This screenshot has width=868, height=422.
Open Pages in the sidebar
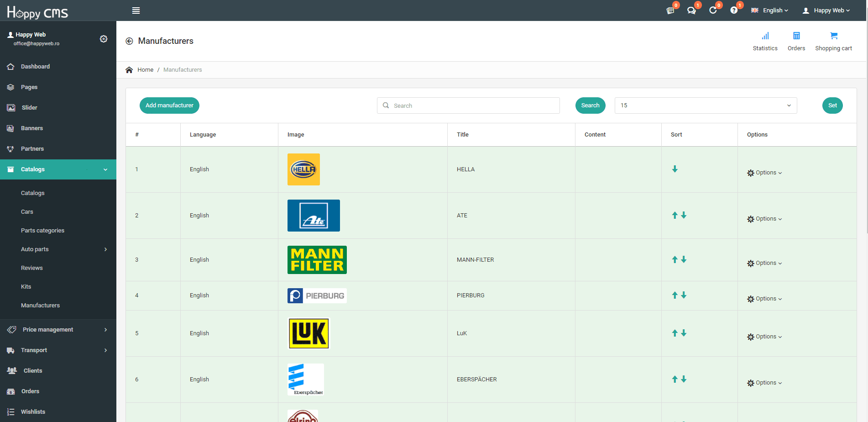pos(58,87)
